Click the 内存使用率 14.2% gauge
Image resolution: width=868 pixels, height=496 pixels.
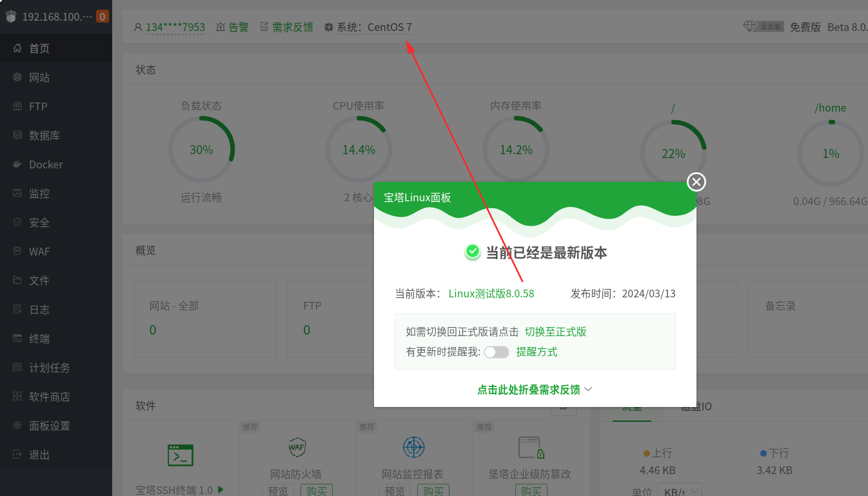click(x=516, y=150)
